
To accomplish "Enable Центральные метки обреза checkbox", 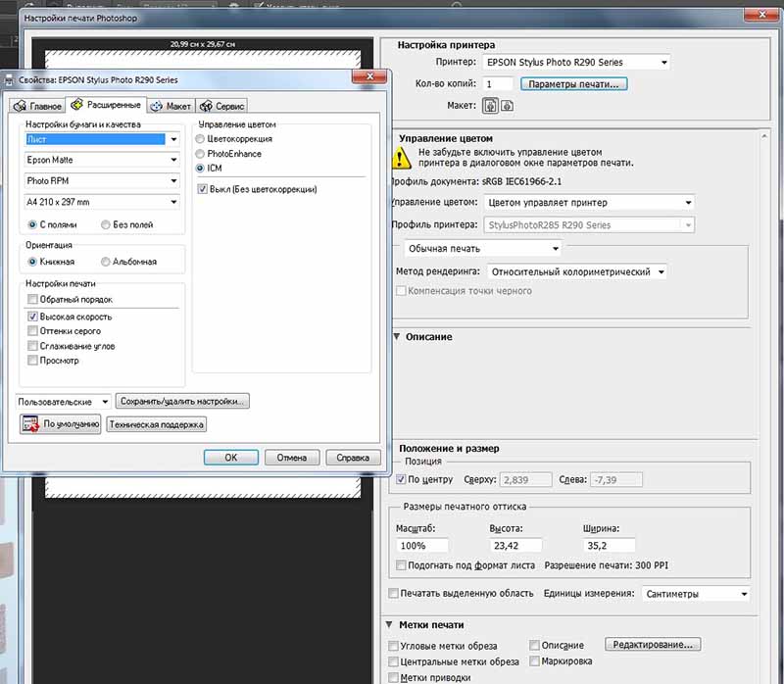I will coord(393,661).
